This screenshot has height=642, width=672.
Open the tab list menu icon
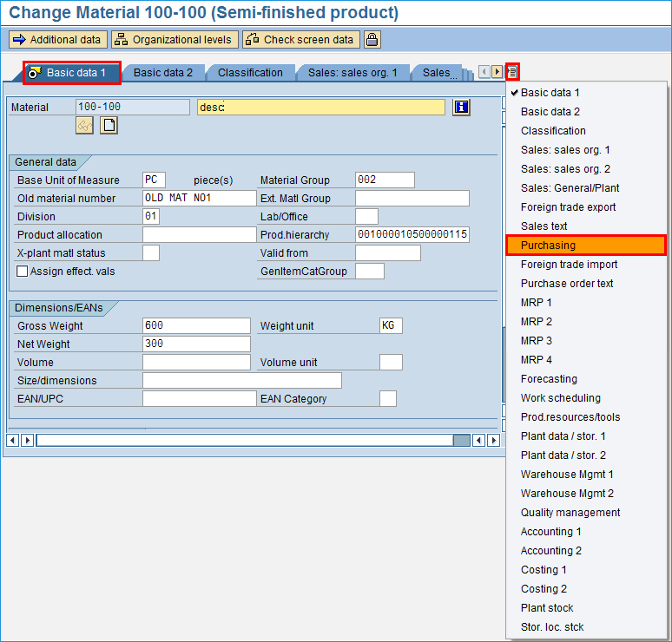point(513,72)
